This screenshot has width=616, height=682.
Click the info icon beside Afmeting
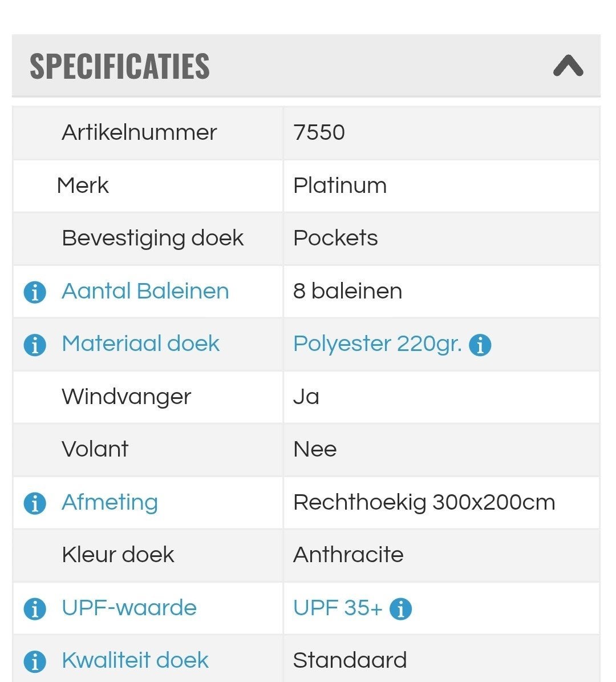(35, 503)
